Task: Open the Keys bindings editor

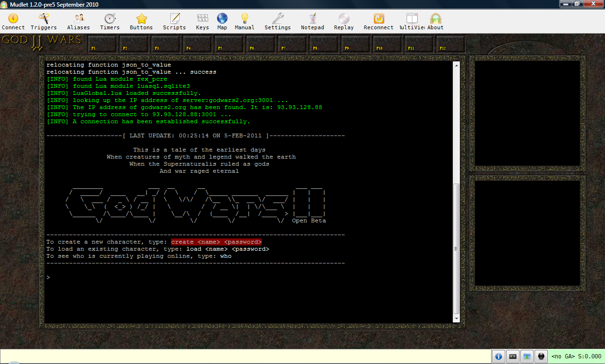Action: (202, 22)
